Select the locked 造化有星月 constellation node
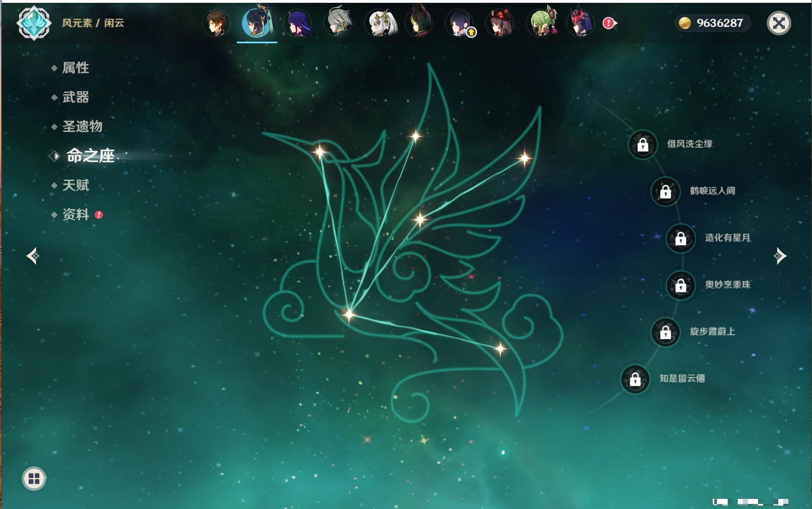Viewport: 812px width, 509px height. click(x=680, y=238)
